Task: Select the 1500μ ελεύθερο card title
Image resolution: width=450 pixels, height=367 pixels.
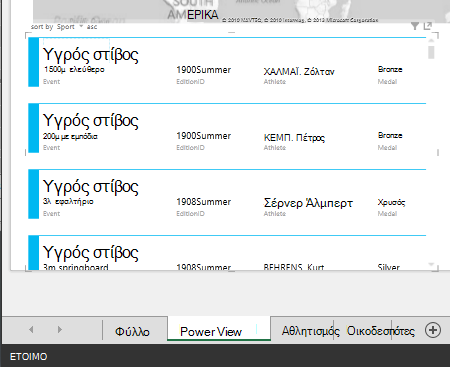Action: point(91,55)
